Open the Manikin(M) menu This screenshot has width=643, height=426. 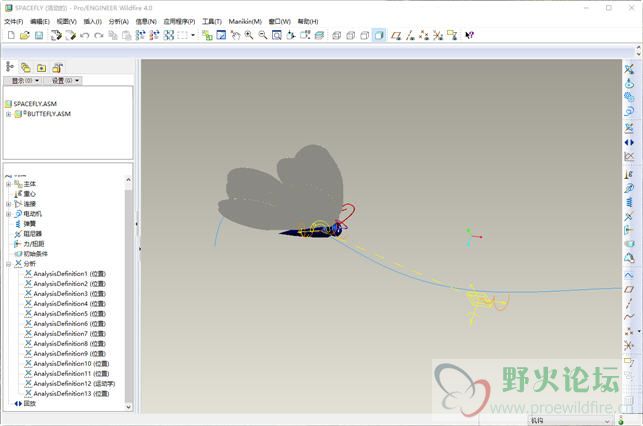click(x=245, y=21)
